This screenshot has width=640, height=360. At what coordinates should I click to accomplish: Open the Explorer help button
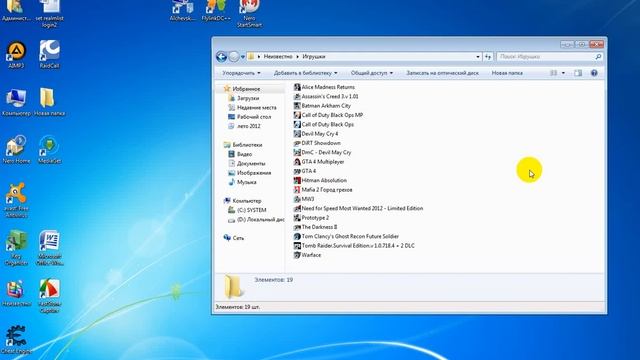tap(594, 73)
